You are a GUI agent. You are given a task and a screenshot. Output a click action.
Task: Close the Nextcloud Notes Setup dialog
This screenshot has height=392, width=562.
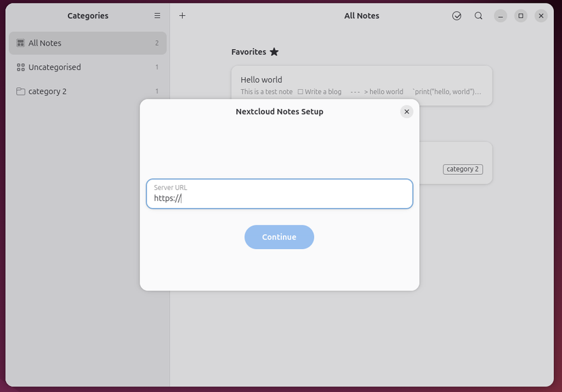(407, 112)
